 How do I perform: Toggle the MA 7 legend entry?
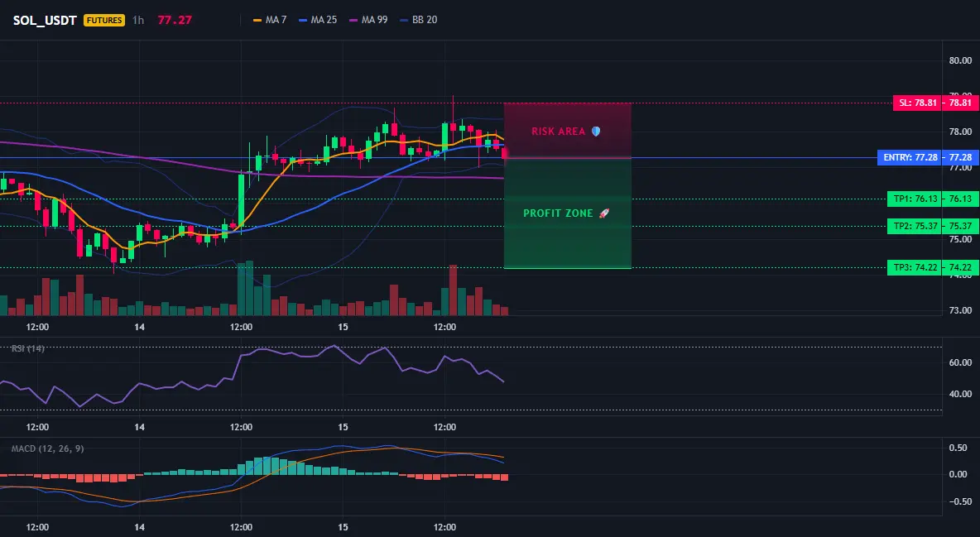pyautogui.click(x=270, y=20)
